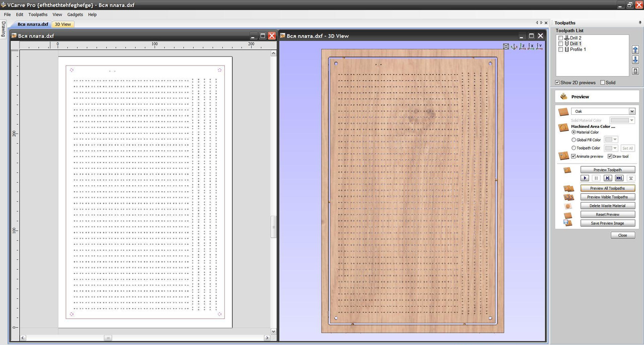Click the Preview panel header icon
Screen dimensions: 644x345
click(x=563, y=96)
